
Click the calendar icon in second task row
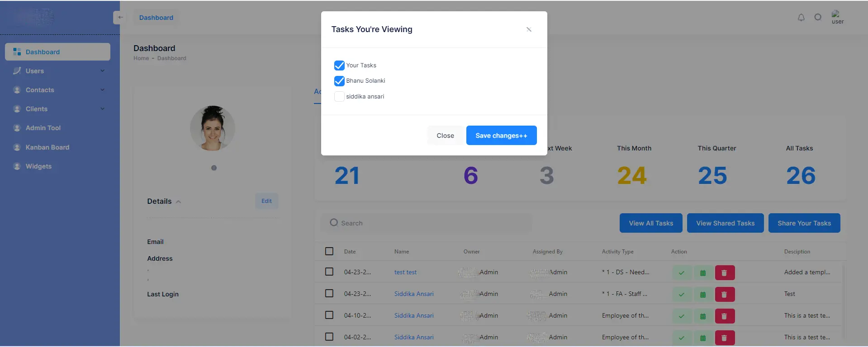point(703,295)
